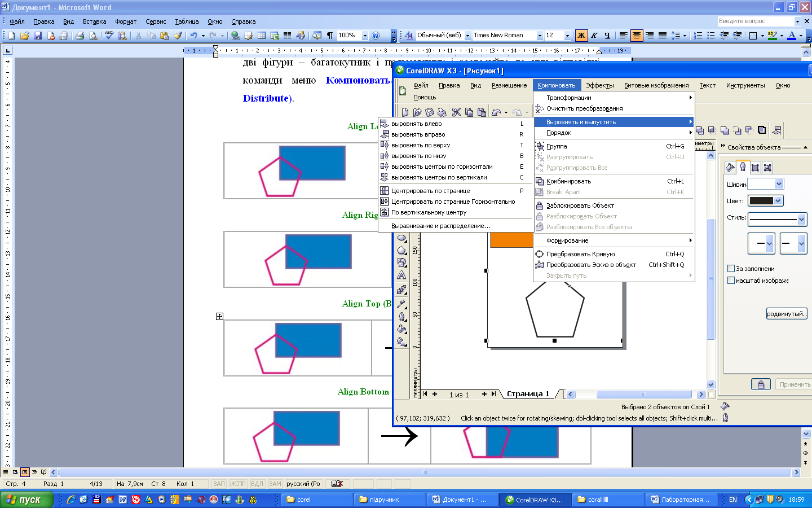Viewport: 812px width, 508px height.
Task: Enable the 'масштаб изображе' checkbox
Action: (x=731, y=280)
